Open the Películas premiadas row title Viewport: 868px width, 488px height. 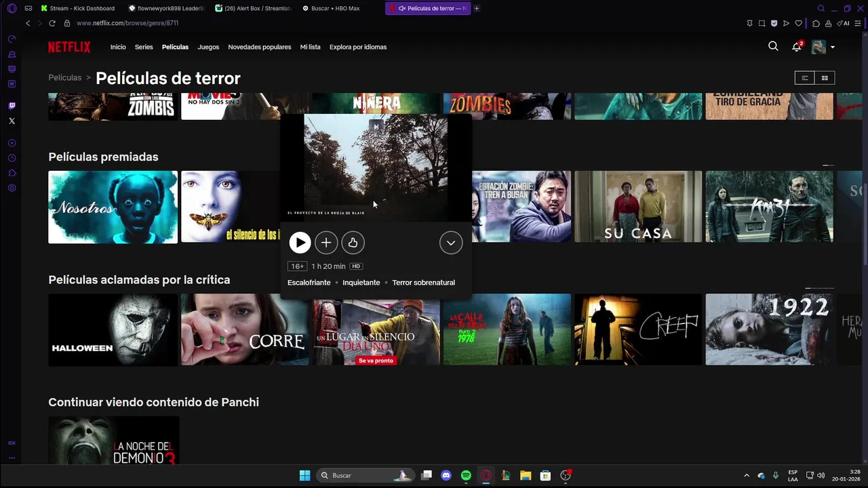(103, 157)
